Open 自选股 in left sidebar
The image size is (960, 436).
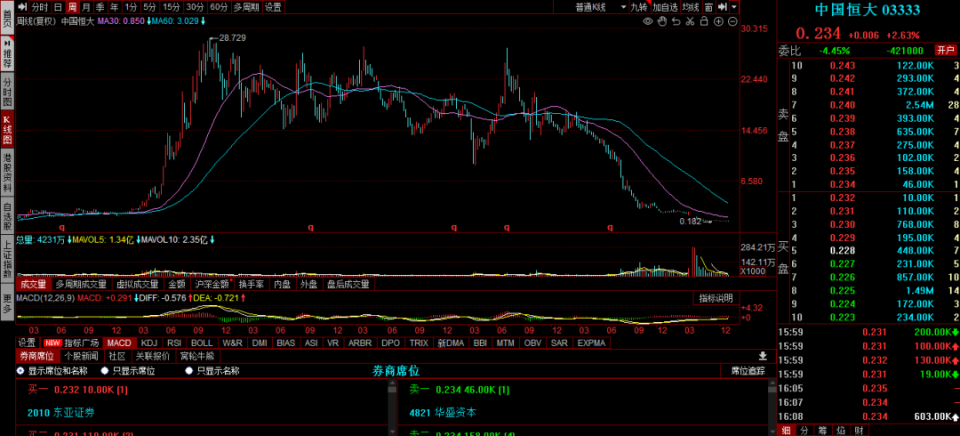pyautogui.click(x=7, y=216)
